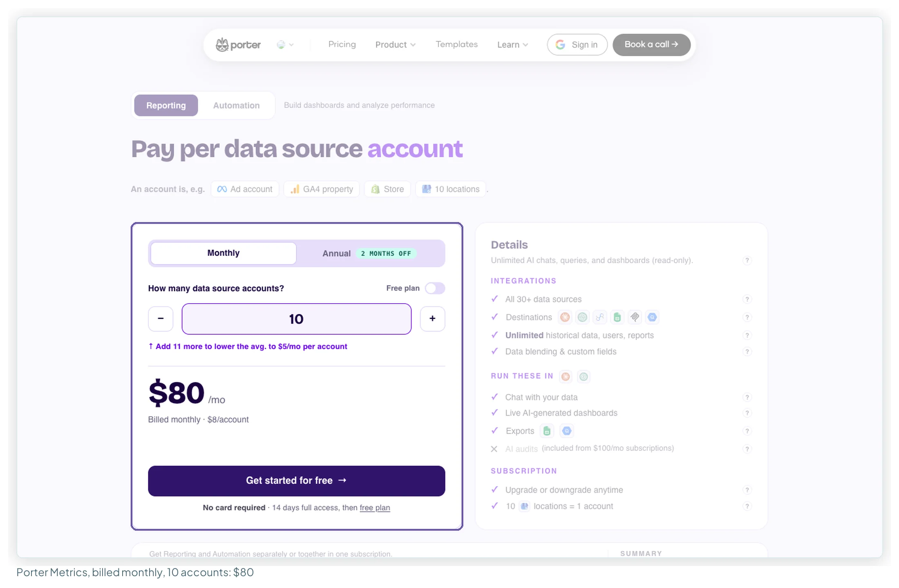Click the Shopify Store chip

pos(387,189)
